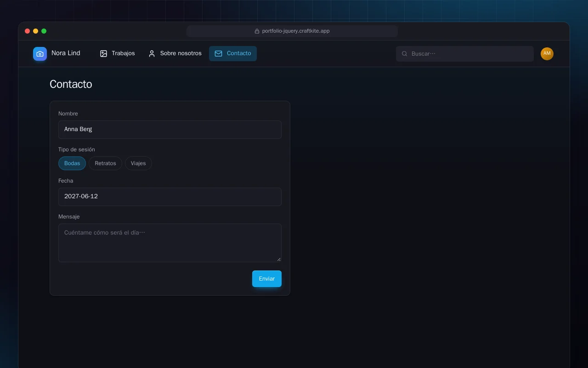Click the envelope icon beside Contacto
The width and height of the screenshot is (588, 368).
click(219, 54)
